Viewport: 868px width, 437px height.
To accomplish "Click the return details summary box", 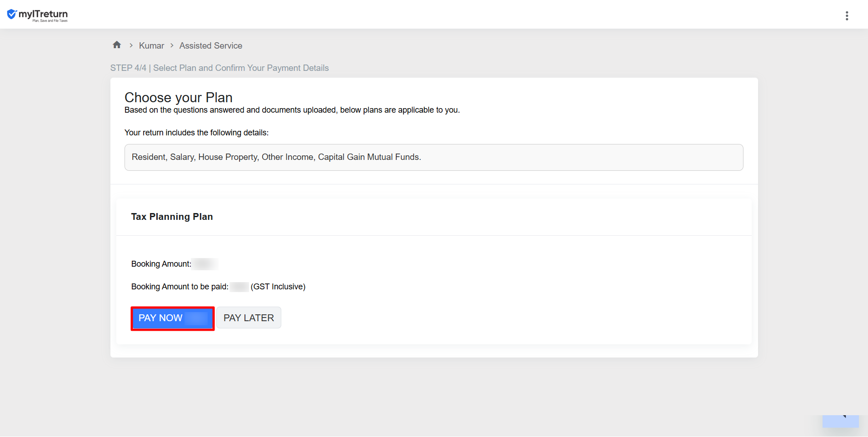I will pos(434,158).
